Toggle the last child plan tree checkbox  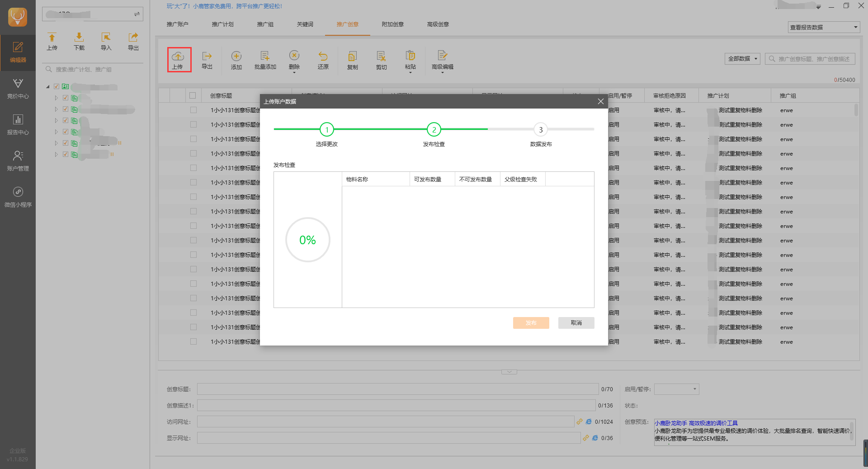coord(66,154)
